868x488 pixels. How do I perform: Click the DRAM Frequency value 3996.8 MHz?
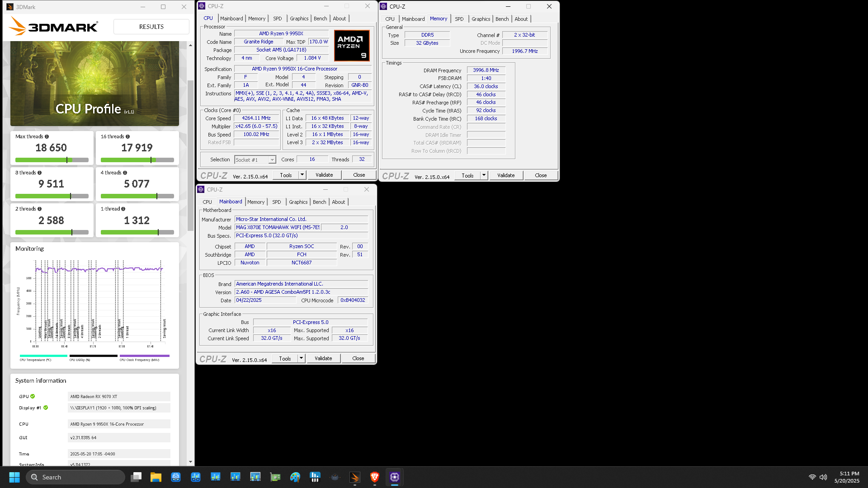tap(486, 70)
